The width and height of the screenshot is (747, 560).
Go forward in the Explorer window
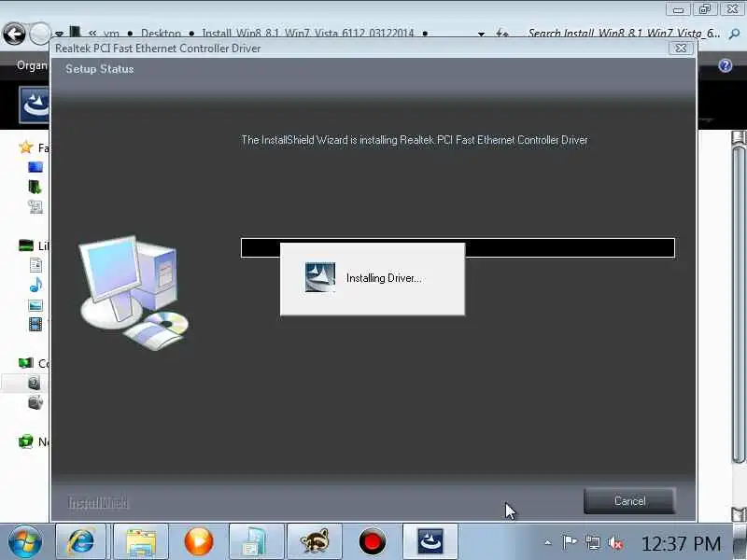coord(40,34)
